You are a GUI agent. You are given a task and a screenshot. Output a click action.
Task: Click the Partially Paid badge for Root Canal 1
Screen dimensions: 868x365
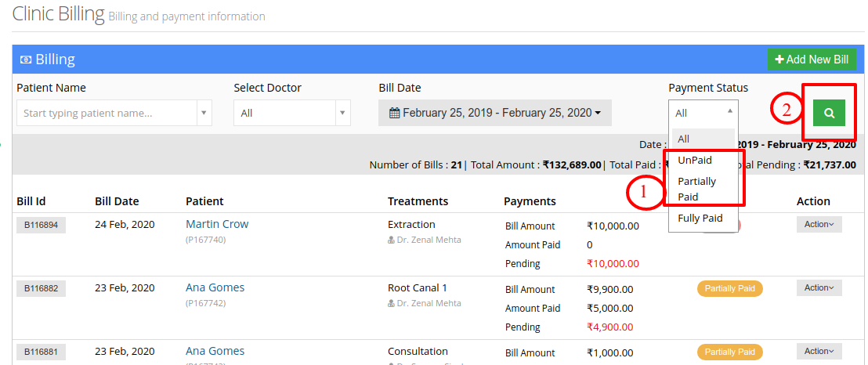729,288
